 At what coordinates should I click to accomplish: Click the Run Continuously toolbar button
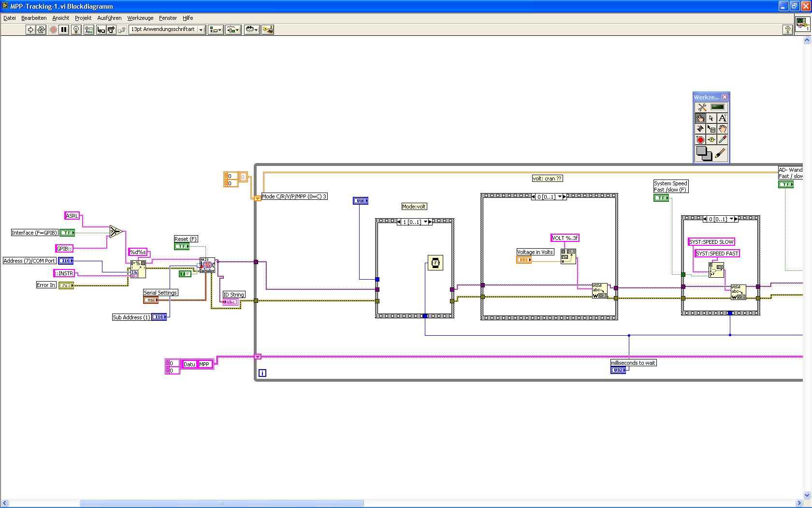pos(41,30)
